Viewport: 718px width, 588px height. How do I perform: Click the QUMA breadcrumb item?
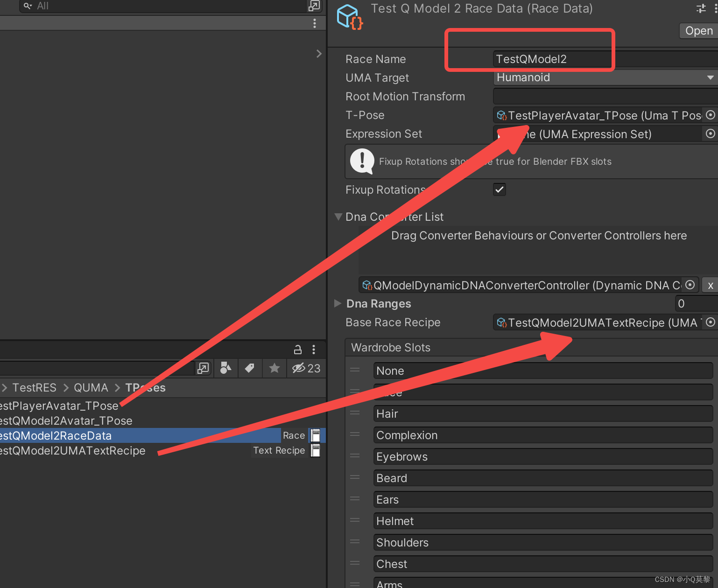click(x=91, y=387)
